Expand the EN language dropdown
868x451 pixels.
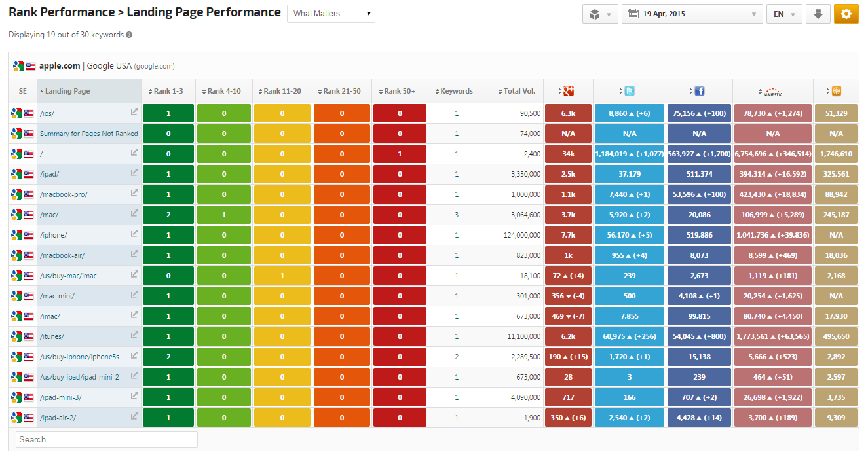coord(783,14)
